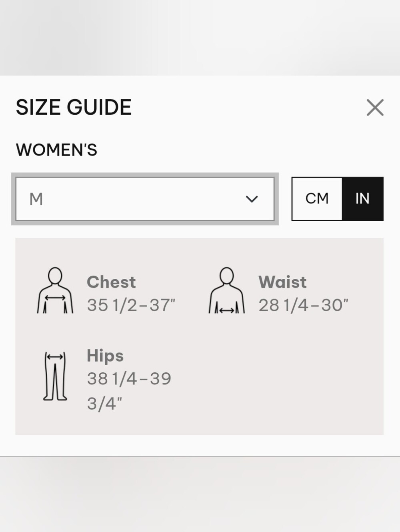
Task: Select the Chest label
Action: [111, 282]
